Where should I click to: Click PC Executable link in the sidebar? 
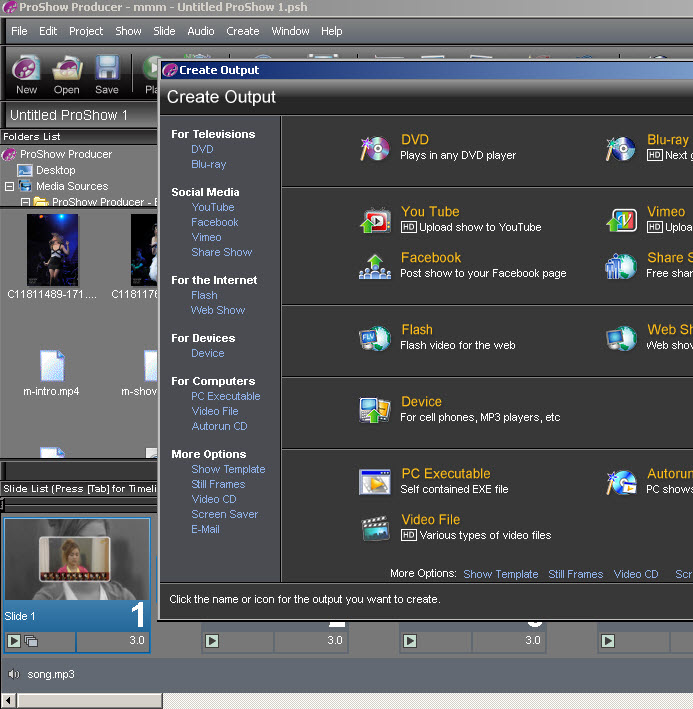click(226, 396)
